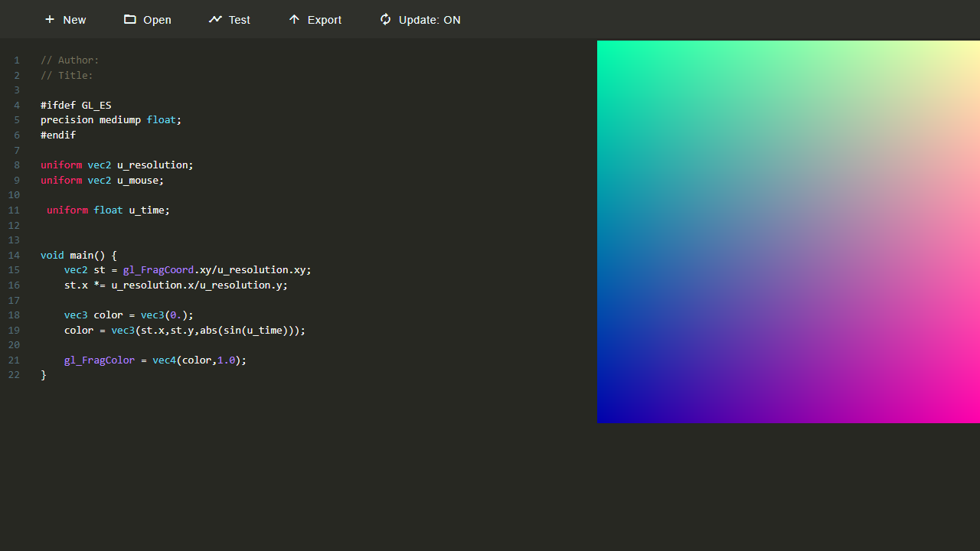Click the up arrow Export icon
Screen dimensions: 980x551
click(x=294, y=19)
